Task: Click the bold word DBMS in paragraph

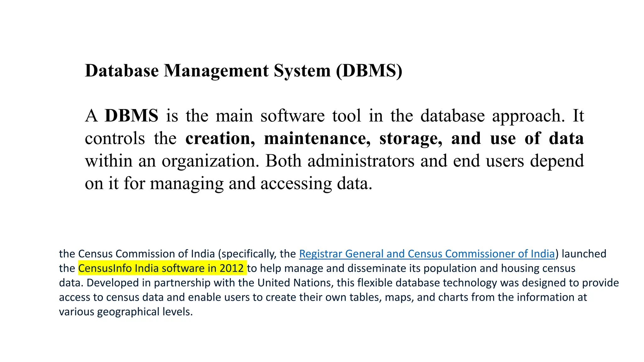Action: tap(131, 116)
